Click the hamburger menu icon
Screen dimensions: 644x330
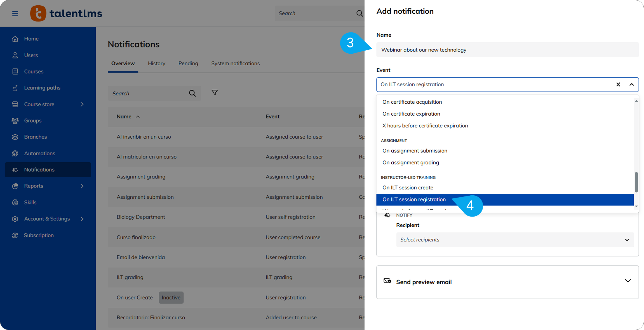coord(15,13)
